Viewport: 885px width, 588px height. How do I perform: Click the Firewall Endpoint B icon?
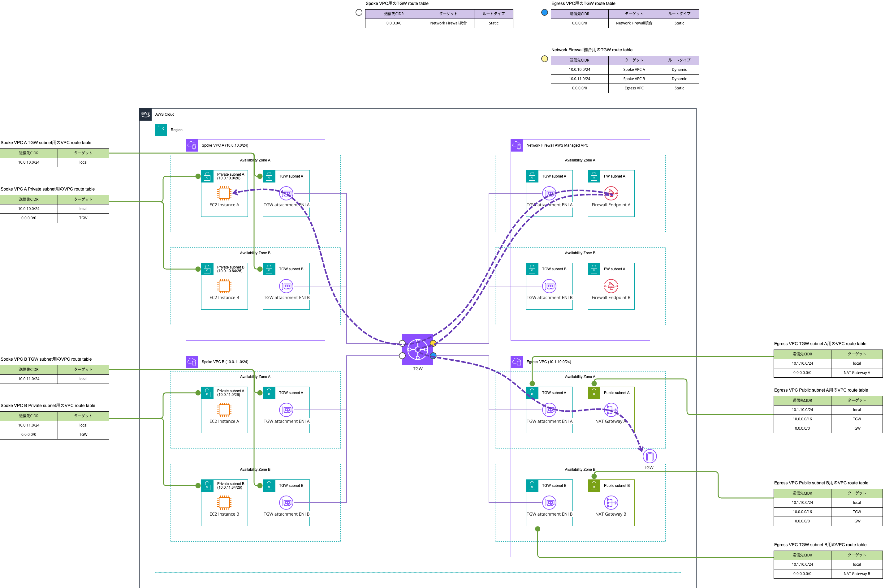click(611, 286)
